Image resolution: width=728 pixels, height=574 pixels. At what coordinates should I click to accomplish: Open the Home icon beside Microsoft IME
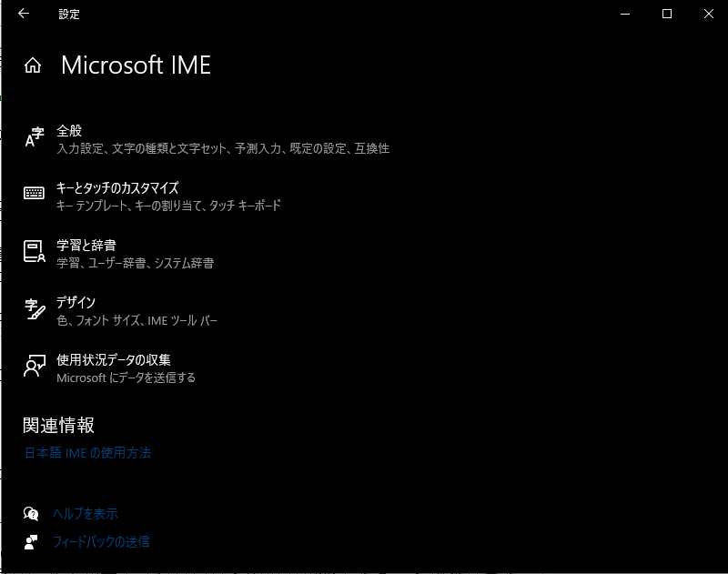point(33,65)
